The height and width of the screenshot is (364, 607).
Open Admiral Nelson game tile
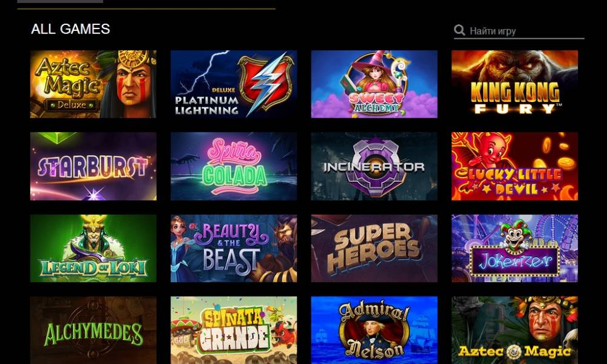pyautogui.click(x=375, y=331)
